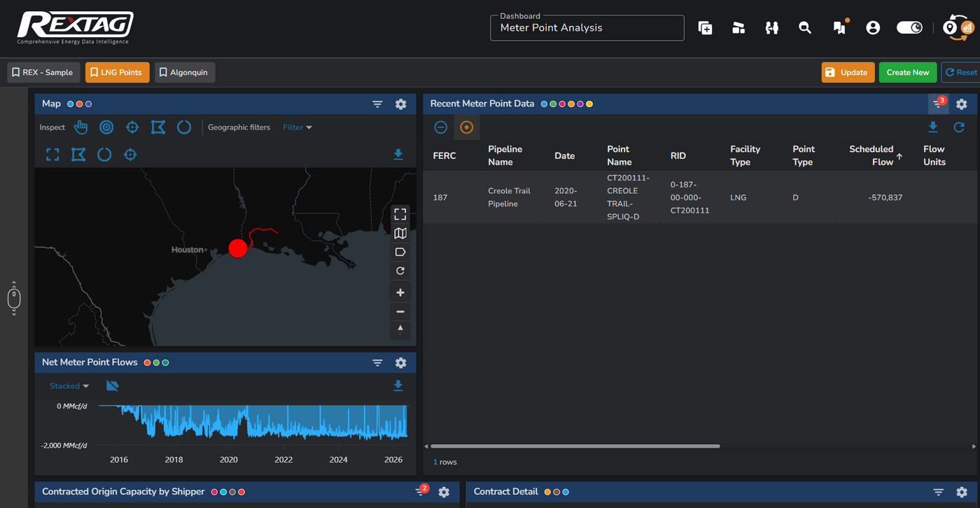
Task: Select the crosshair Inspect tool in the Inspect row
Action: click(x=132, y=127)
